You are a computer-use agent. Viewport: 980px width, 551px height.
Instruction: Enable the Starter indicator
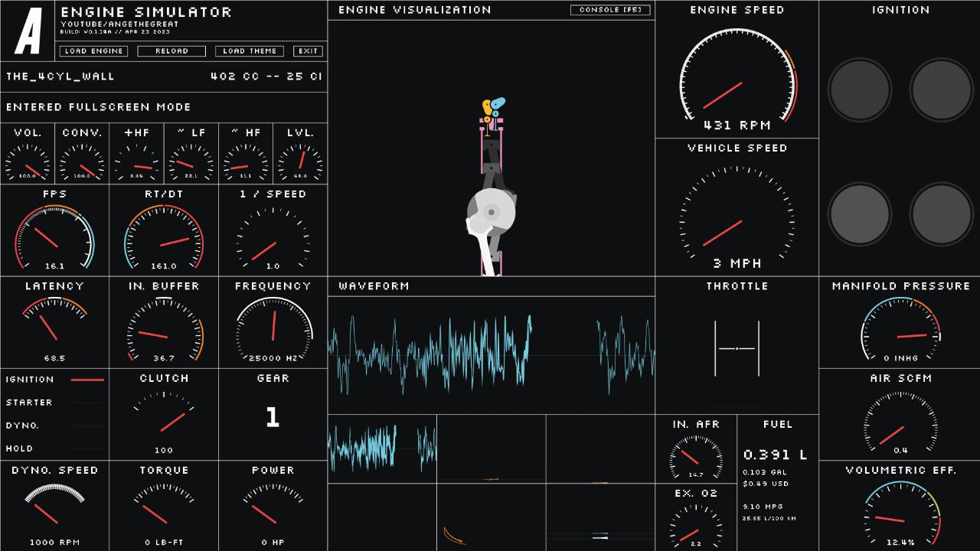[x=87, y=403]
